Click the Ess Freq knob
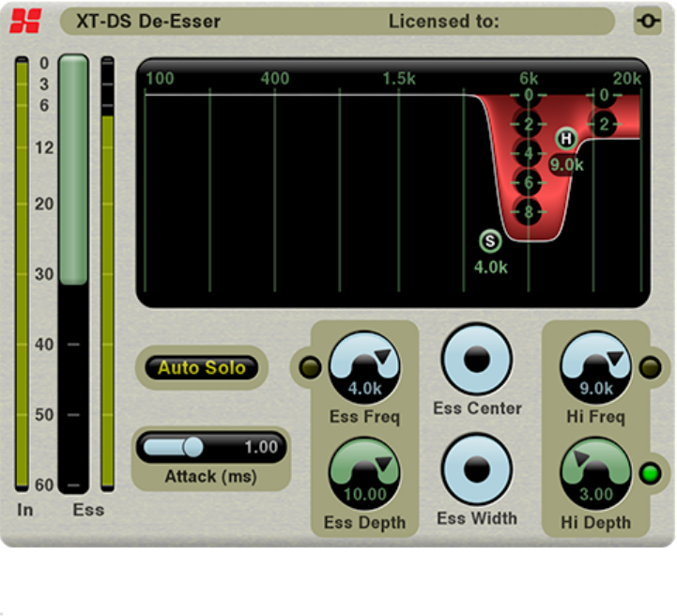 click(365, 367)
